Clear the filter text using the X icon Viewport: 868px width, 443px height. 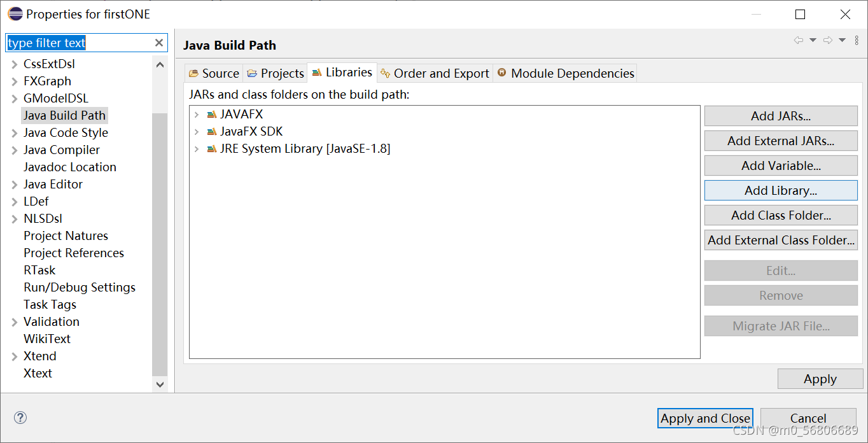(159, 43)
